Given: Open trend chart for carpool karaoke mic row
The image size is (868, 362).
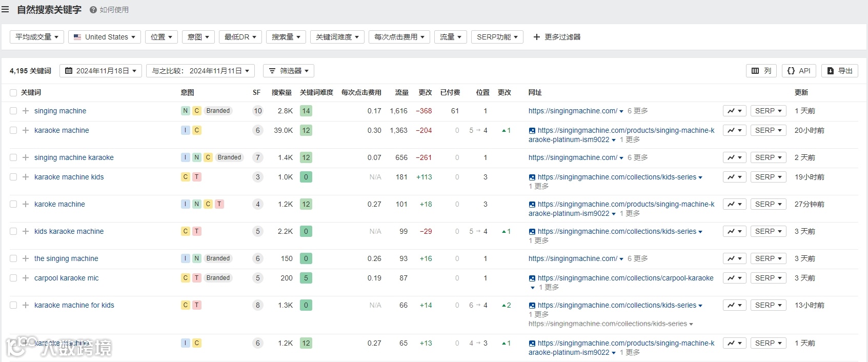Looking at the screenshot, I should point(734,278).
